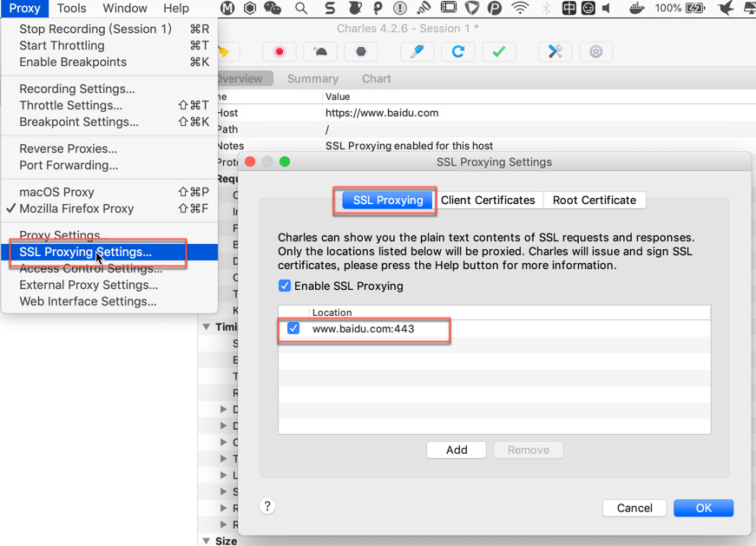Screen dimensions: 756x546
Task: Click the bird icon in menu bar
Action: (x=725, y=8)
